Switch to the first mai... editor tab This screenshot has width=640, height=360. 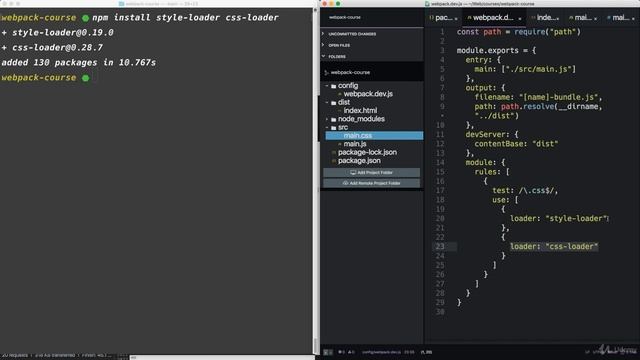[583, 18]
